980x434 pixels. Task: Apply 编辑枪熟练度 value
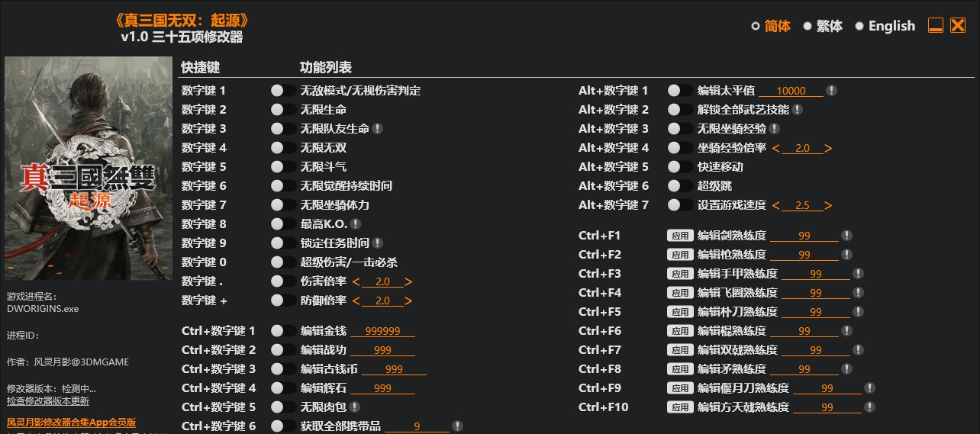tap(680, 255)
